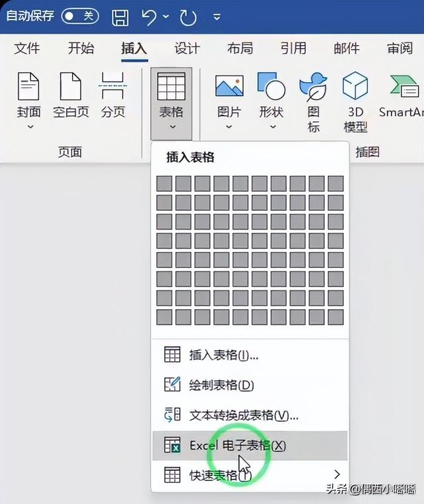Click the 图标 (Icons) duck icon
Image resolution: width=424 pixels, height=504 pixels.
(x=313, y=86)
